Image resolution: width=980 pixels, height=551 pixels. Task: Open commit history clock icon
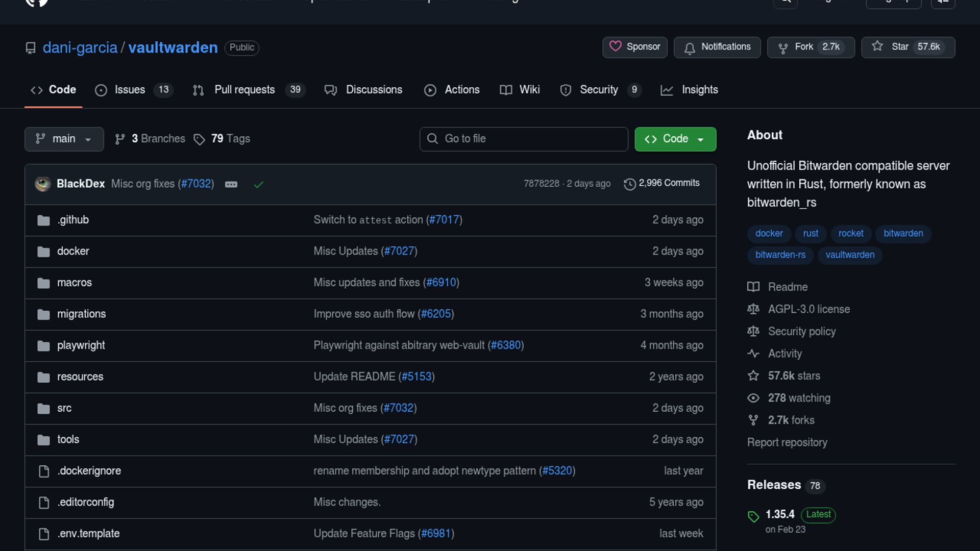[630, 184]
